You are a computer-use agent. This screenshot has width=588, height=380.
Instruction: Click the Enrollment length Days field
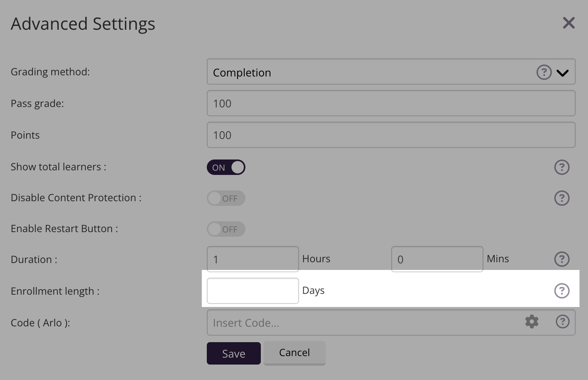[253, 291]
